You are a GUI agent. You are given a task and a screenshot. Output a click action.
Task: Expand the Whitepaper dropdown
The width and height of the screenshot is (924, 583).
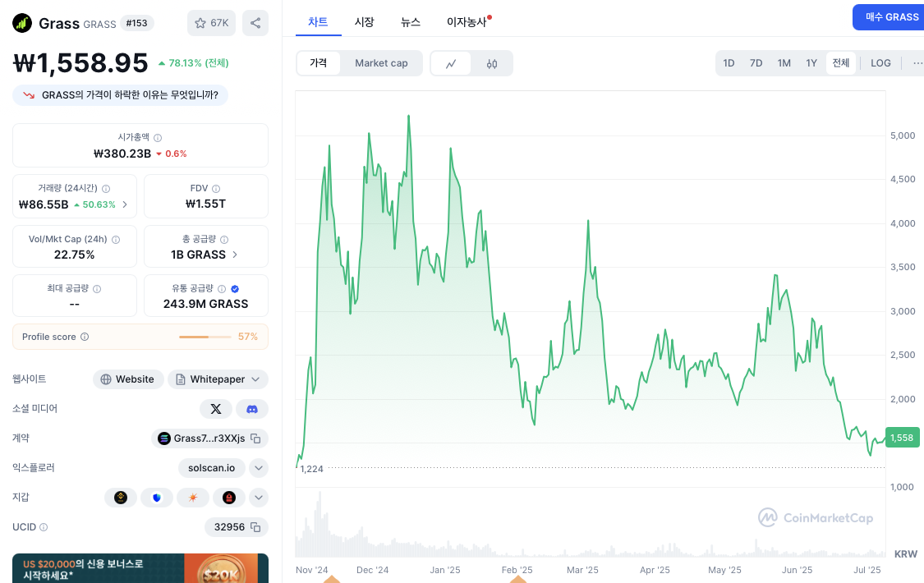click(x=255, y=379)
